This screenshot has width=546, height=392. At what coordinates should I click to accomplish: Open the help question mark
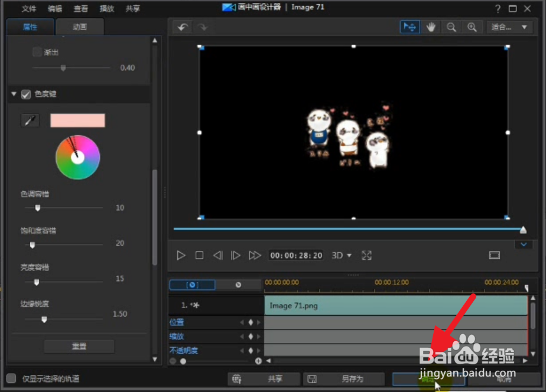coord(498,8)
